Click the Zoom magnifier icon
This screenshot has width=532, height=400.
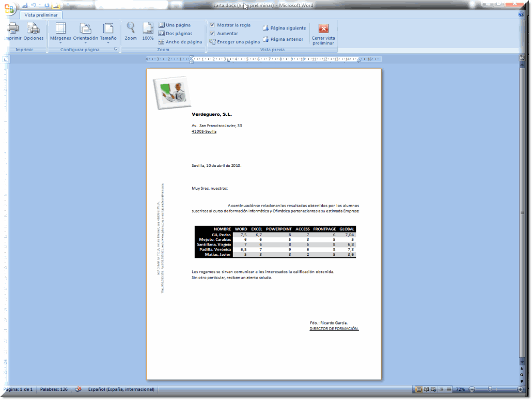coord(131,29)
